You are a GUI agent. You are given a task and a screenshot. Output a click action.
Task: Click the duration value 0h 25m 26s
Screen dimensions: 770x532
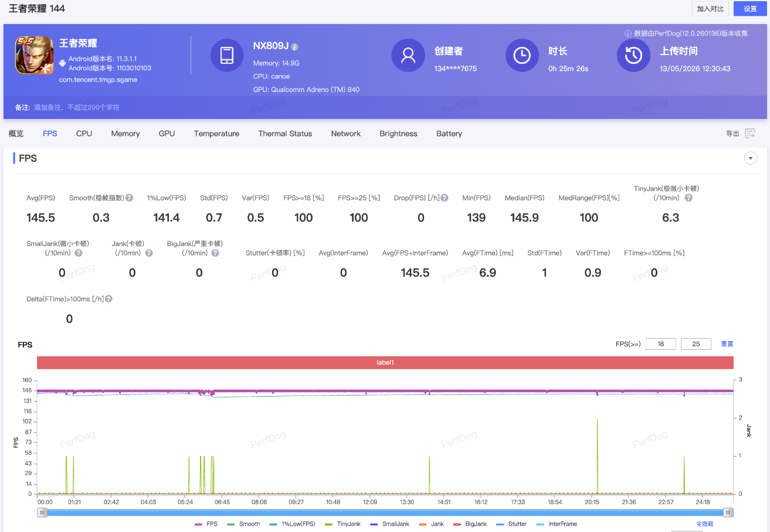coord(568,69)
